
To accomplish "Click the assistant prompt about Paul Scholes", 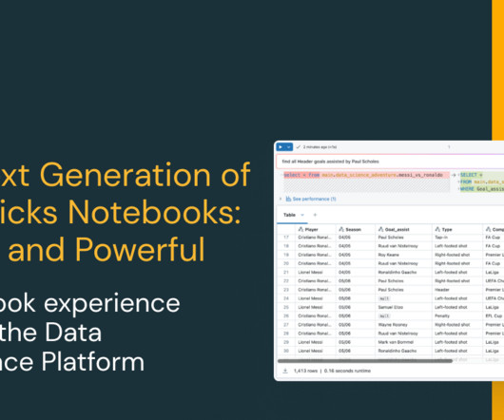I will pyautogui.click(x=330, y=162).
